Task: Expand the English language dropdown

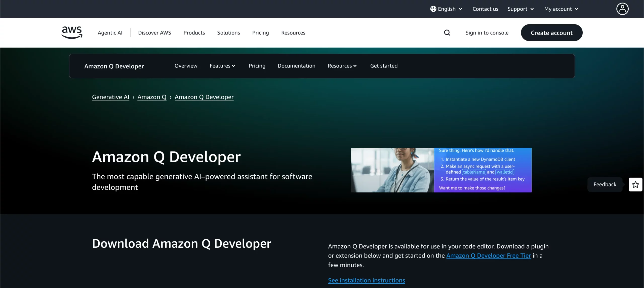Action: coord(450,9)
